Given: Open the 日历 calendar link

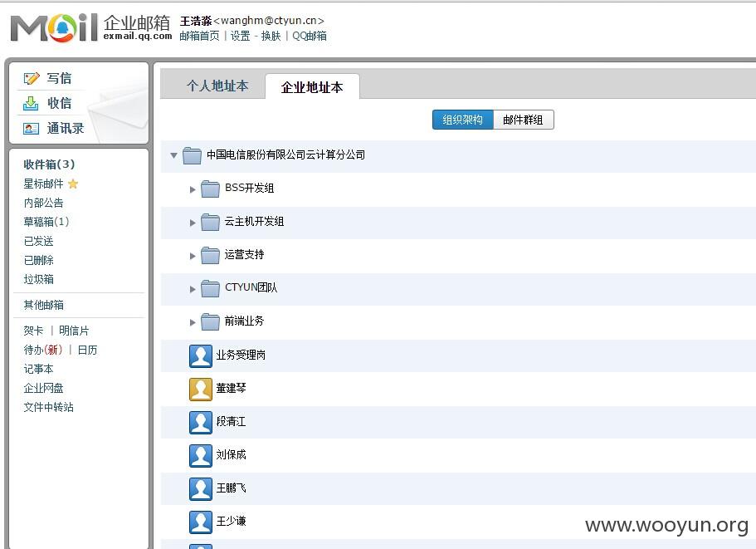Looking at the screenshot, I should click(x=87, y=350).
